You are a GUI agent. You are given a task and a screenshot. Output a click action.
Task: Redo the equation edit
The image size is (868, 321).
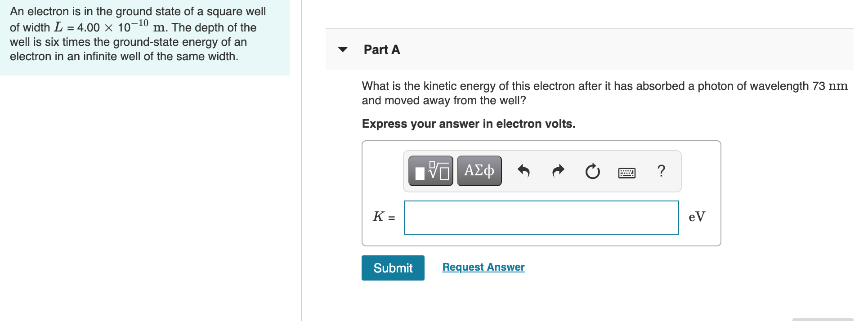[558, 171]
